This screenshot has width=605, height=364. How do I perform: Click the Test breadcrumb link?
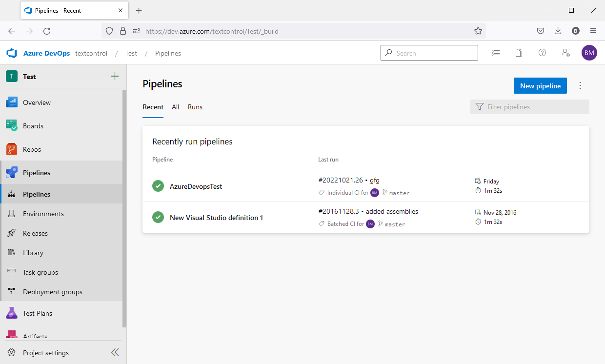point(131,53)
